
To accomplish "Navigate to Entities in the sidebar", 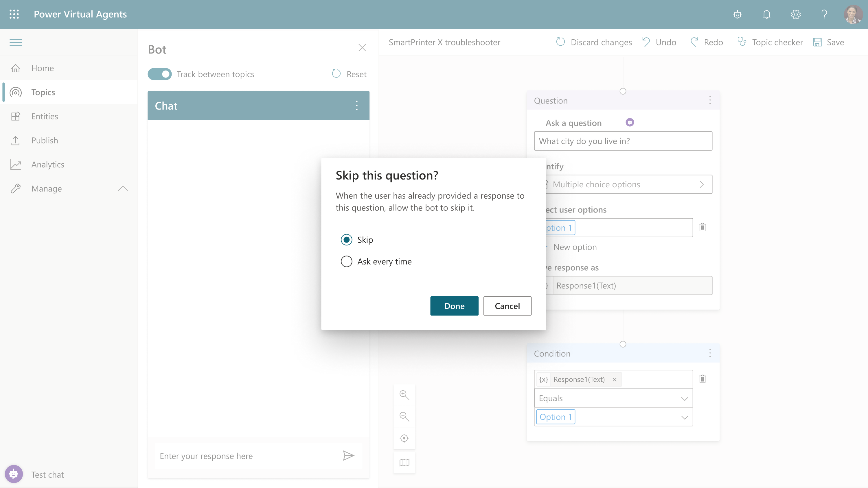I will [44, 116].
